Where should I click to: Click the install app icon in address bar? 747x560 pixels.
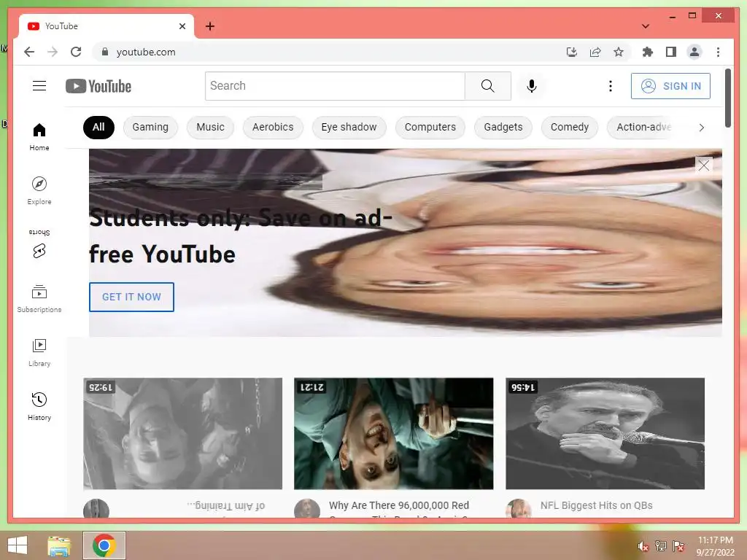click(572, 52)
